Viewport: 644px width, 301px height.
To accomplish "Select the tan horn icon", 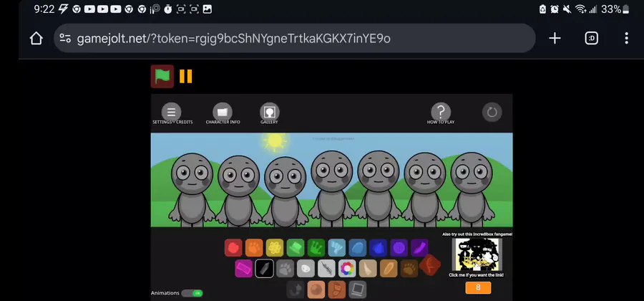I will pyautogui.click(x=368, y=269).
